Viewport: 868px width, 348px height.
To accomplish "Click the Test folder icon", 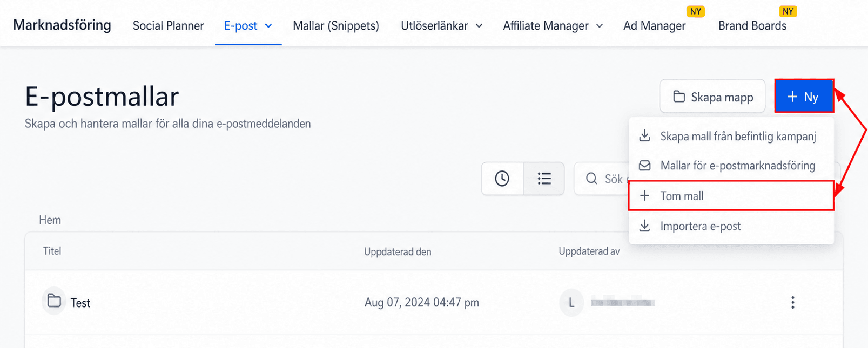I will coord(54,301).
